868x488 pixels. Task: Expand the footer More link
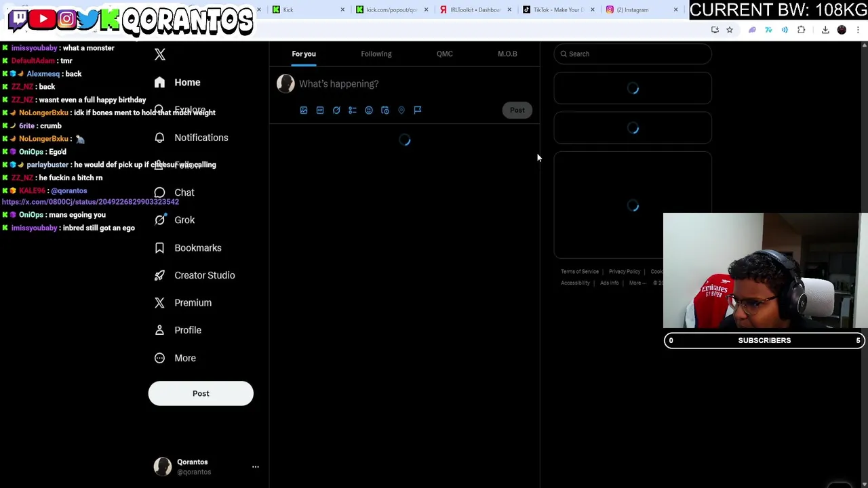637,283
